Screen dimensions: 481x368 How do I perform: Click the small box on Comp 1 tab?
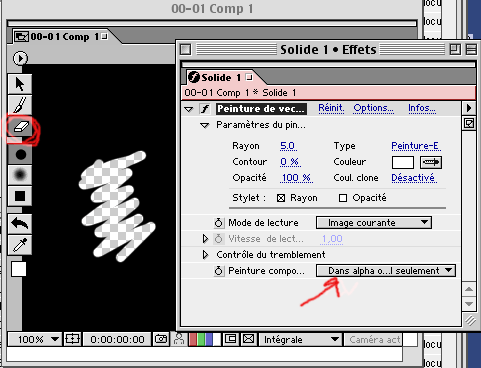pos(104,36)
